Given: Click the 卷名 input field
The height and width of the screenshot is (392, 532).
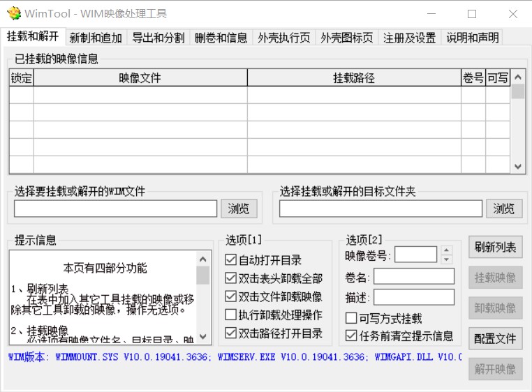Looking at the screenshot, I should point(414,276).
